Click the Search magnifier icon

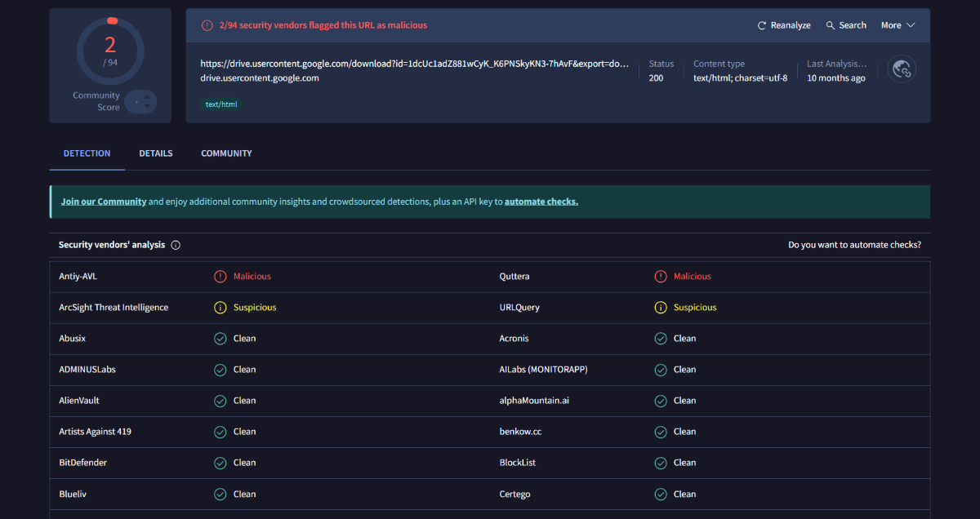[831, 25]
